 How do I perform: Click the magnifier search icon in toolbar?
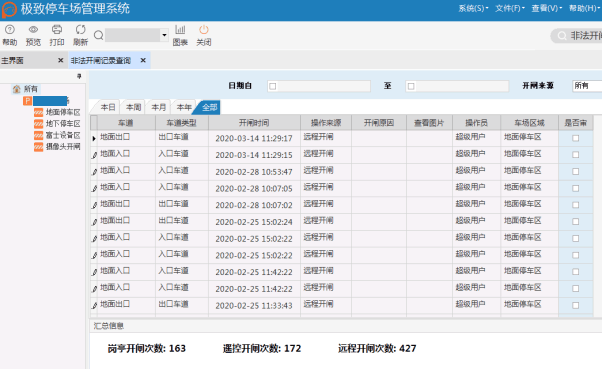pos(98,35)
